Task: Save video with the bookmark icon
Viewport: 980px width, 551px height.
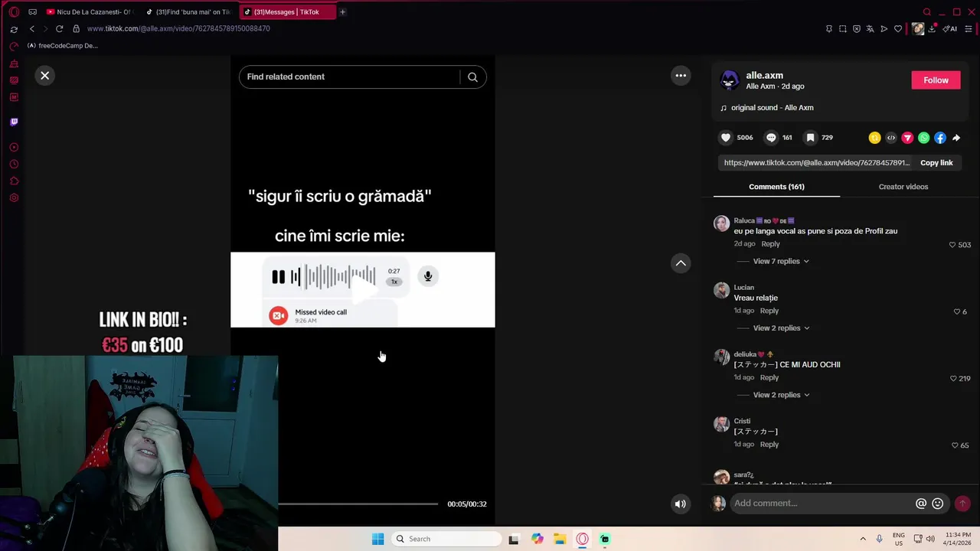Action: (810, 138)
